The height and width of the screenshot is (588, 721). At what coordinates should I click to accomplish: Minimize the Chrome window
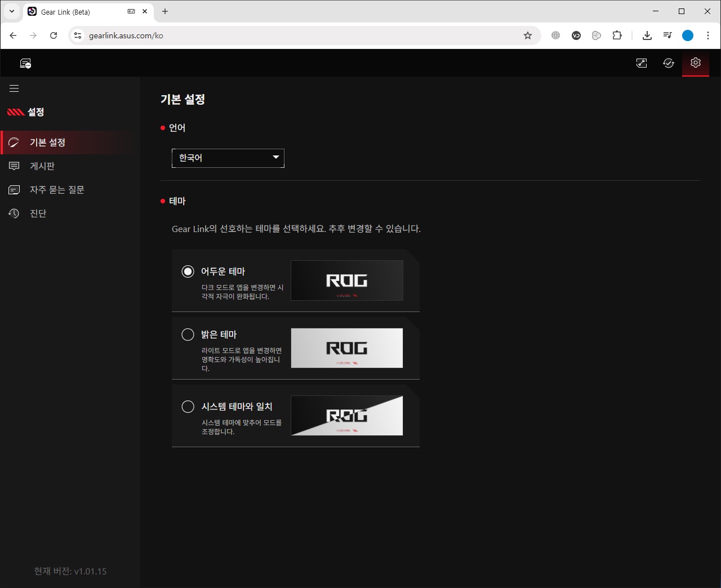pyautogui.click(x=656, y=11)
